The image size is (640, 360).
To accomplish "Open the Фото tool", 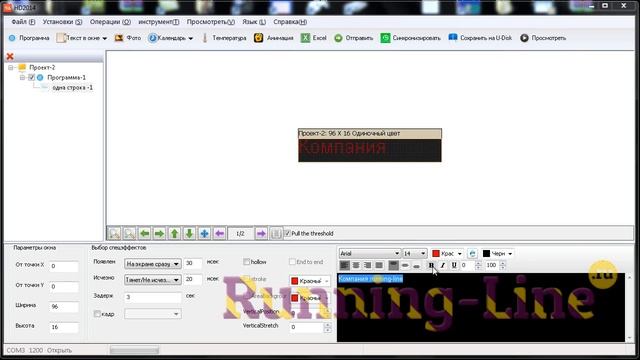I will (127, 38).
